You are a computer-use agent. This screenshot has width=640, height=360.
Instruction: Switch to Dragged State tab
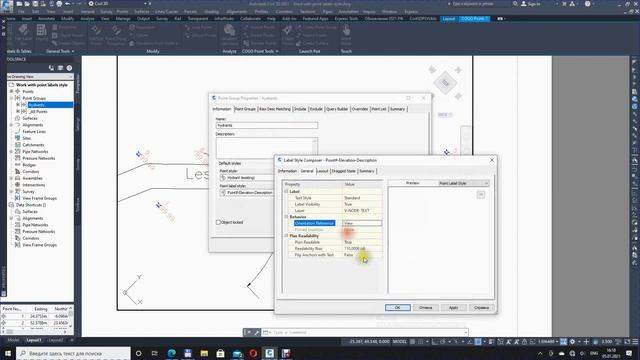[343, 171]
